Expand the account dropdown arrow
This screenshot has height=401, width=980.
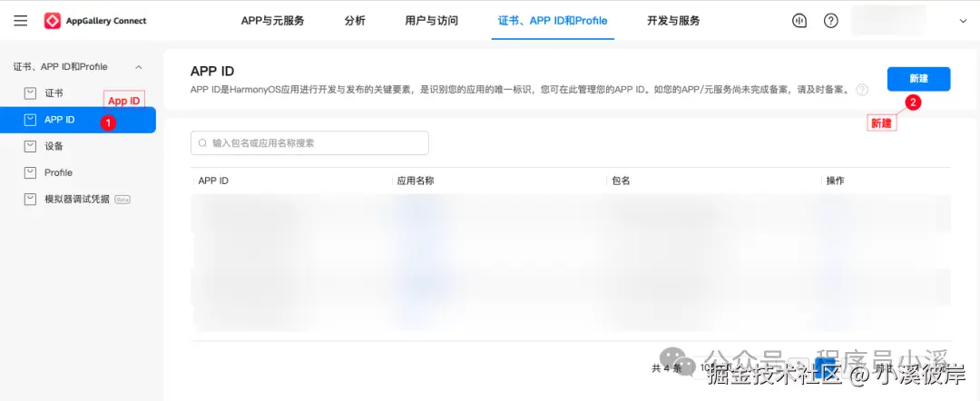pos(963,21)
